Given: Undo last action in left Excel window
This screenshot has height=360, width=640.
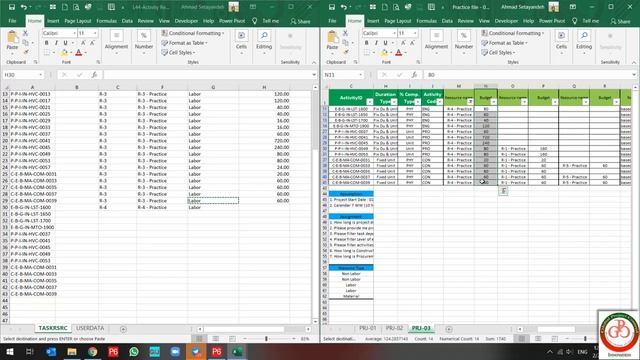Looking at the screenshot, I should [24, 7].
